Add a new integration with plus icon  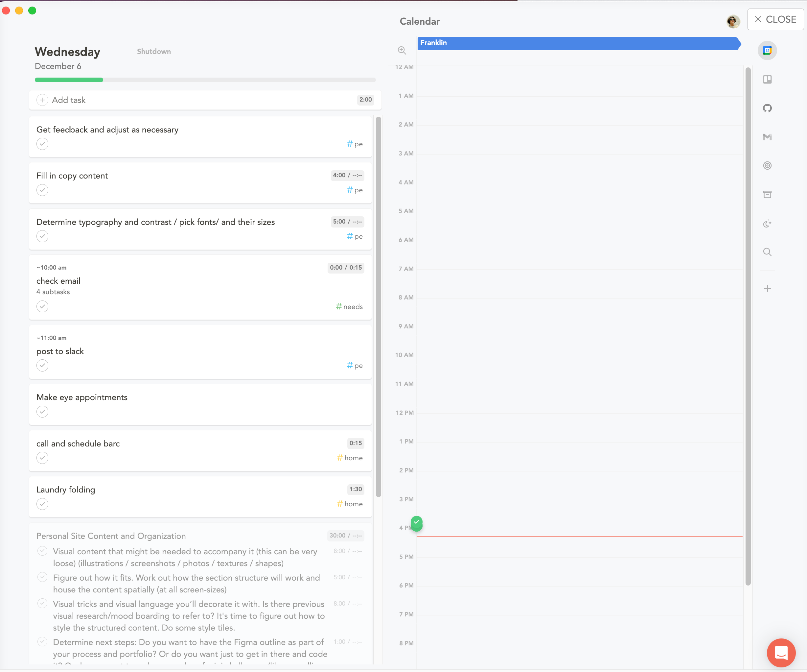pos(767,289)
